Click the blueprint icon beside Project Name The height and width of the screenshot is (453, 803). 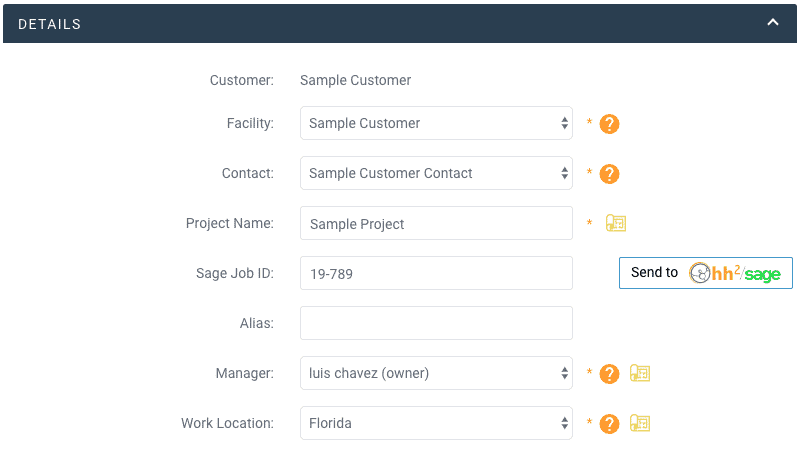point(615,223)
